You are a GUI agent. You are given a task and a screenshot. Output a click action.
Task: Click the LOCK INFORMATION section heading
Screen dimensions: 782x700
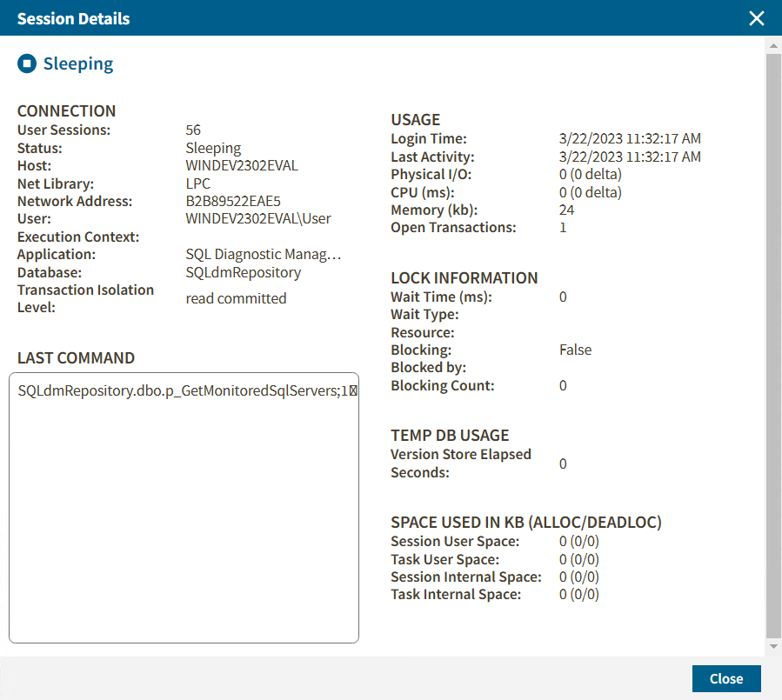click(465, 277)
